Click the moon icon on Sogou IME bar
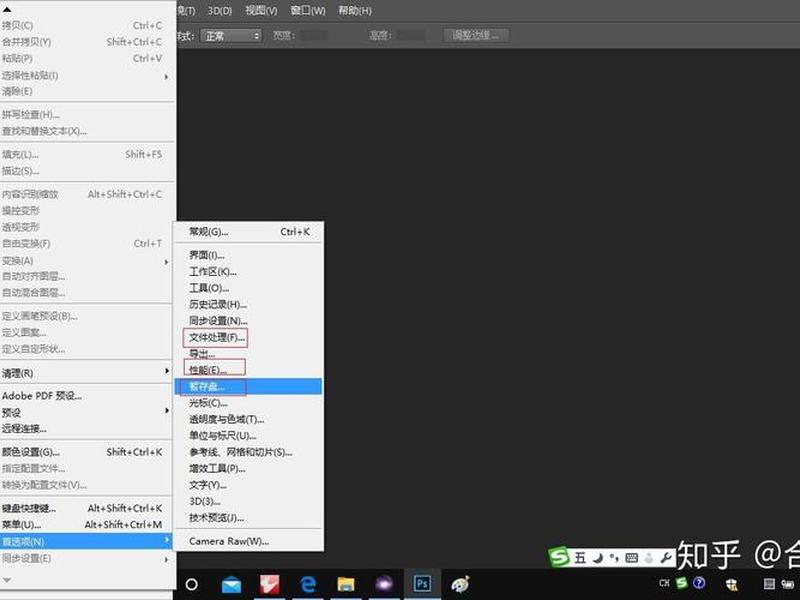Viewport: 800px width, 600px height. [598, 558]
